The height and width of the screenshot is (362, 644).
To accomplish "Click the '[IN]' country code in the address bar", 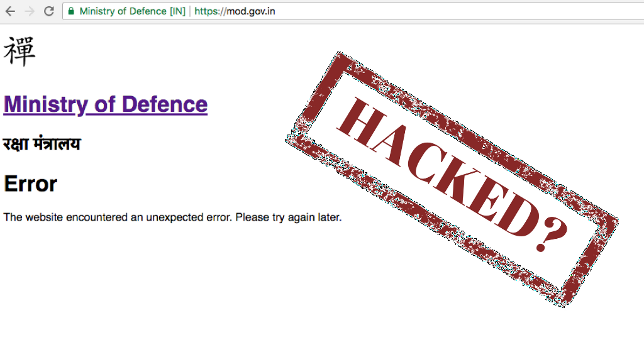I will point(177,11).
